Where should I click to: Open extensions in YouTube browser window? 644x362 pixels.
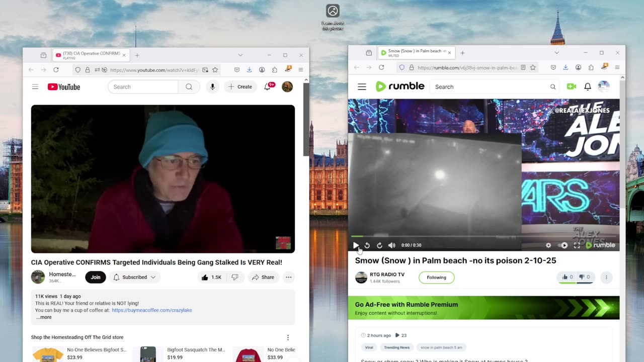pyautogui.click(x=275, y=70)
